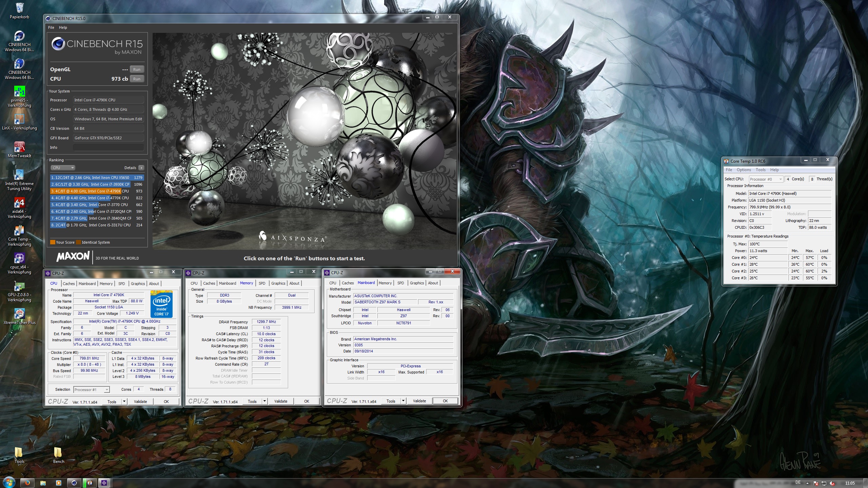This screenshot has height=488, width=868.
Task: Open Tools dropdown arrow in CPU-Z Mainboard-tab window
Action: 403,401
